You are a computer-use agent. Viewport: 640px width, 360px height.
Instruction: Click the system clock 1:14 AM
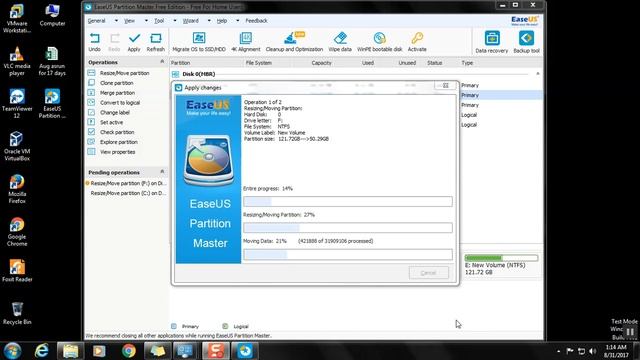tap(616, 347)
